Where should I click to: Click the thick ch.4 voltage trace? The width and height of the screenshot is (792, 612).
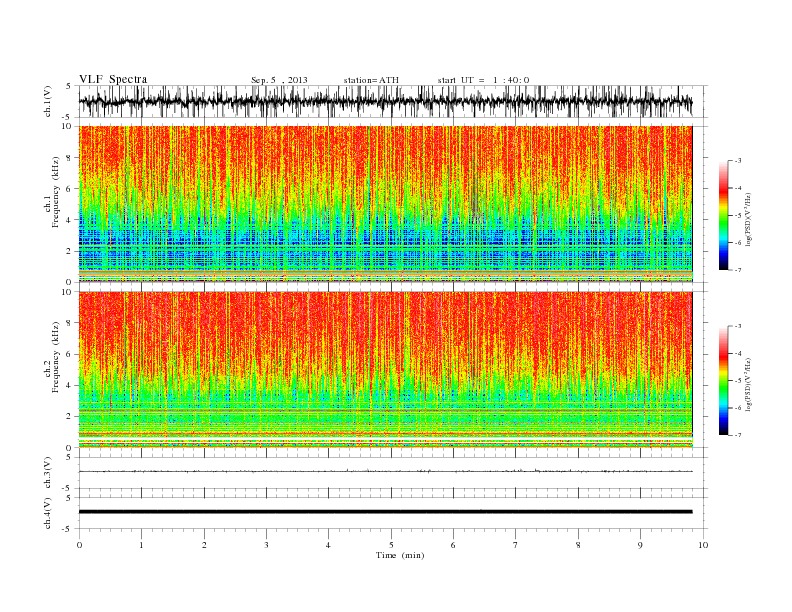click(x=386, y=512)
